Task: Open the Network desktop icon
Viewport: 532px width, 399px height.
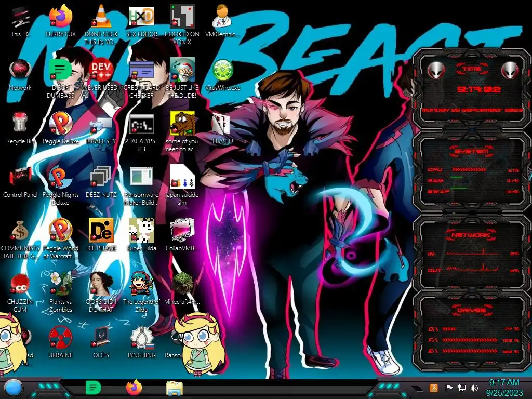Action: click(20, 75)
